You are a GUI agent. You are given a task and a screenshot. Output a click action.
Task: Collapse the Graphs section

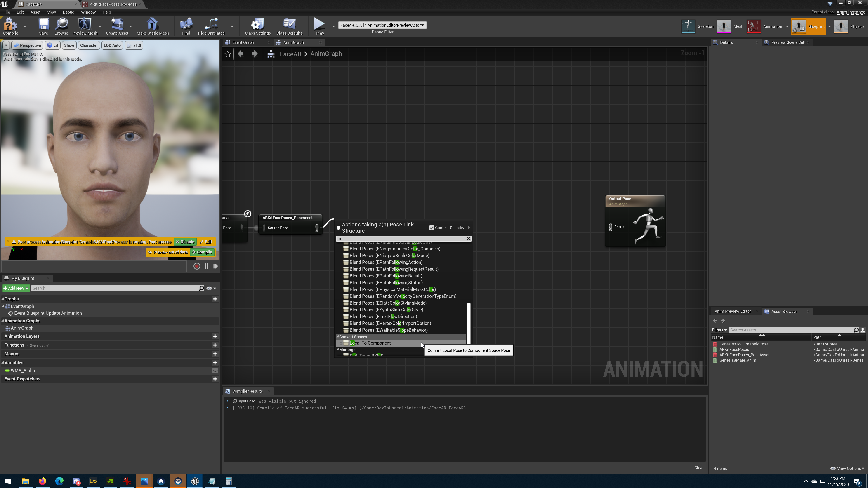(x=3, y=299)
